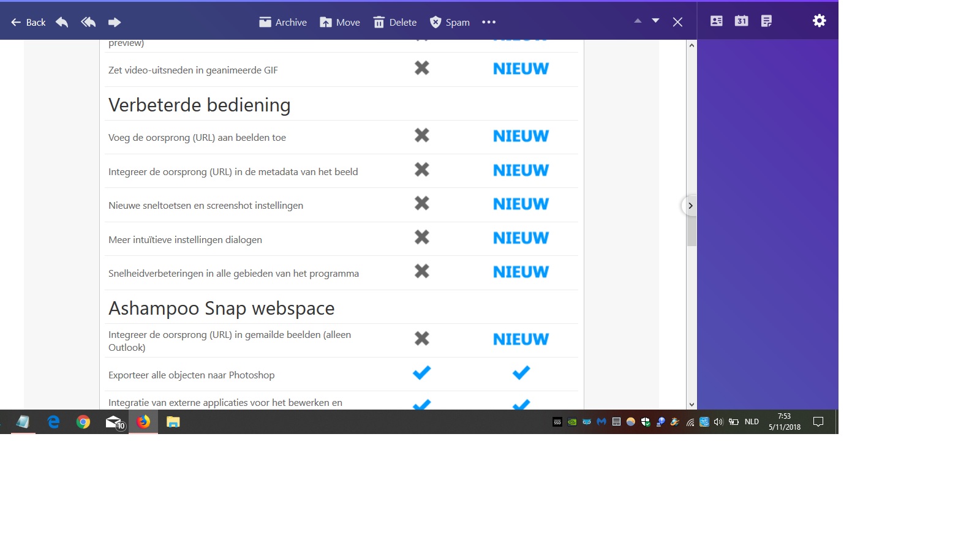Viewport: 980px width, 551px height.
Task: Archive this email
Action: (x=282, y=22)
